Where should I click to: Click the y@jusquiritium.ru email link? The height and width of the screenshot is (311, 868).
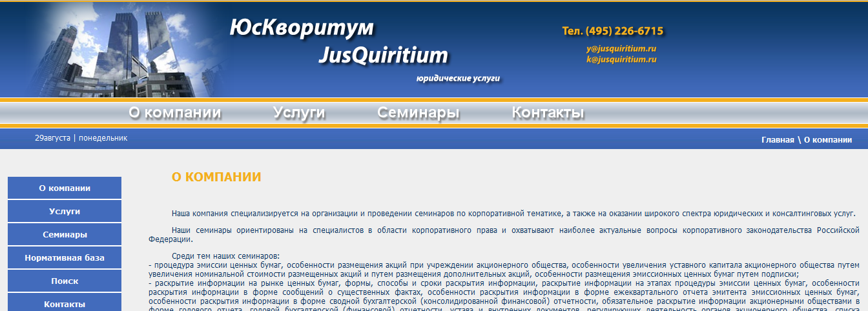(x=621, y=48)
